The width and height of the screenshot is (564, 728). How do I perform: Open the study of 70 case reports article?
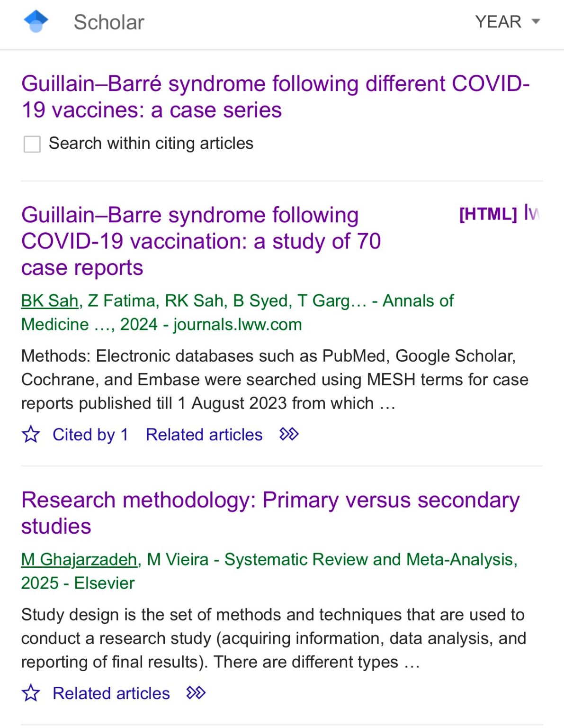coord(201,241)
